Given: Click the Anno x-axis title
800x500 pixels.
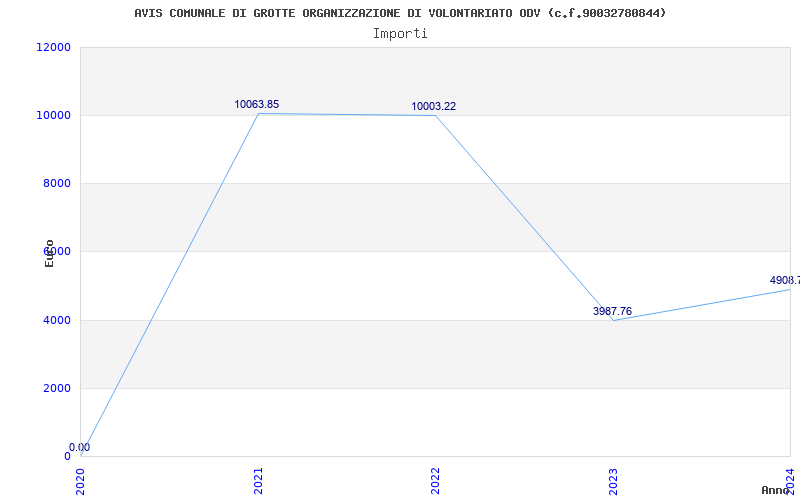Looking at the screenshot, I should [776, 490].
